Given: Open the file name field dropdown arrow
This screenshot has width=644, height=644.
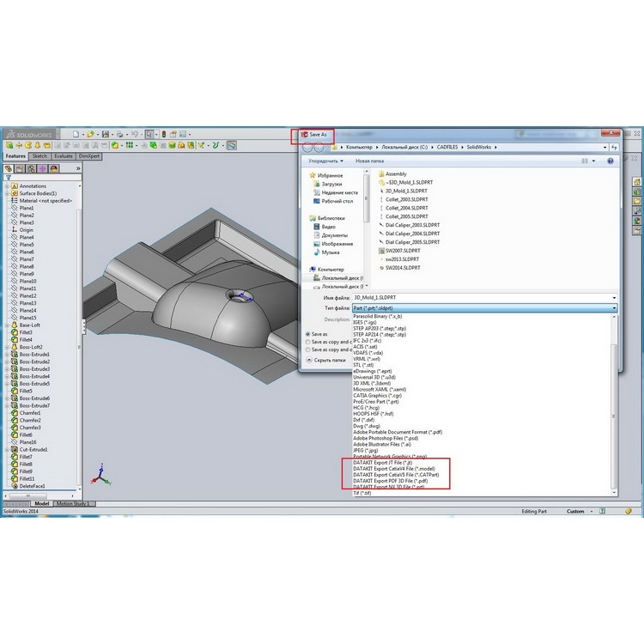Looking at the screenshot, I should [614, 298].
